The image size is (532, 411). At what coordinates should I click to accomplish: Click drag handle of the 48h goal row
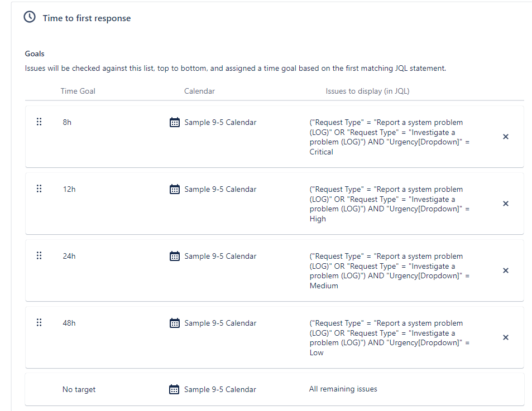pyautogui.click(x=39, y=322)
